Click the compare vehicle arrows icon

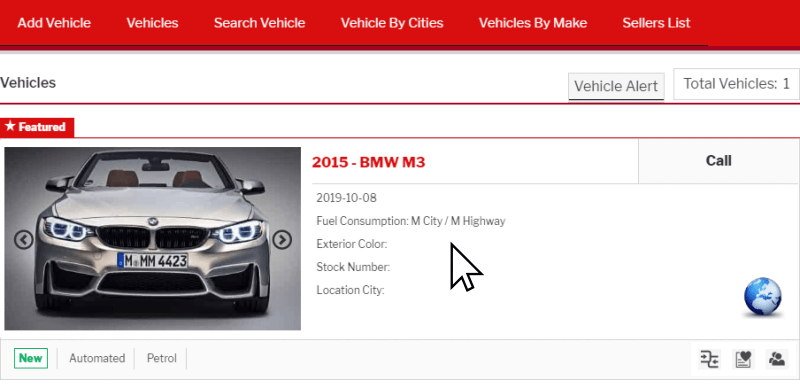tap(709, 359)
